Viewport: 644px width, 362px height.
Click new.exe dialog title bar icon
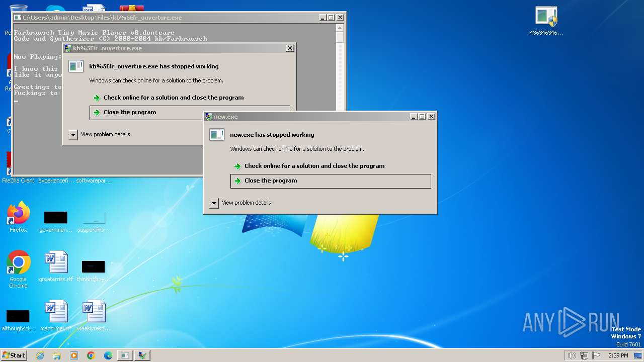[209, 117]
